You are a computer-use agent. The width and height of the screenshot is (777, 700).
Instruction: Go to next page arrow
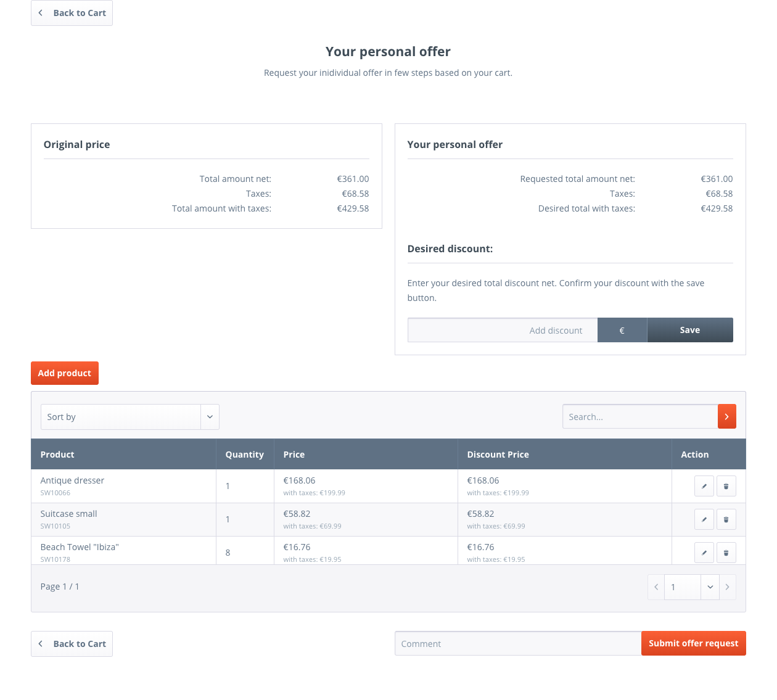coord(727,587)
